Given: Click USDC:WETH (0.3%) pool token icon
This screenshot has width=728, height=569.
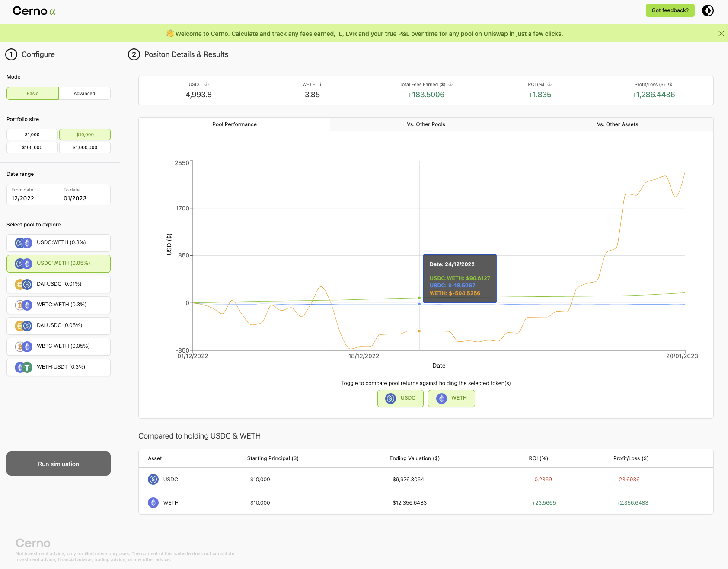Looking at the screenshot, I should click(23, 243).
